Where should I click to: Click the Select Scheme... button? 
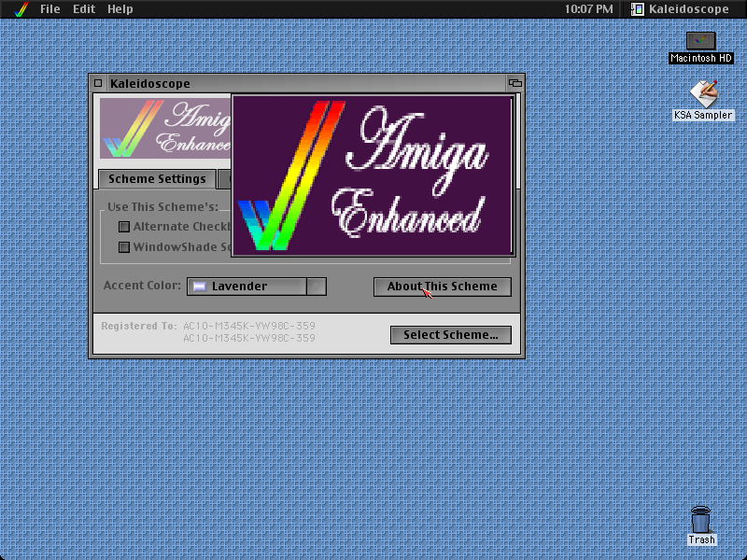[451, 335]
